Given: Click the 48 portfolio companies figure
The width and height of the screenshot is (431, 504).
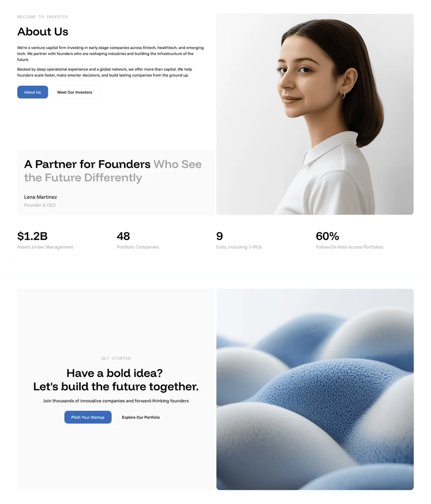Looking at the screenshot, I should click(x=123, y=236).
